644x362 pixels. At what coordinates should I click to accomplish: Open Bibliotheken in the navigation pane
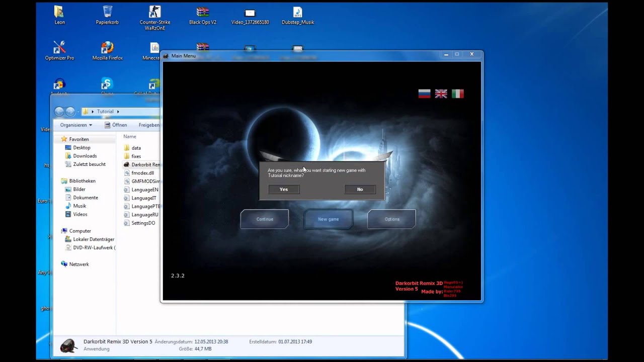click(x=78, y=181)
